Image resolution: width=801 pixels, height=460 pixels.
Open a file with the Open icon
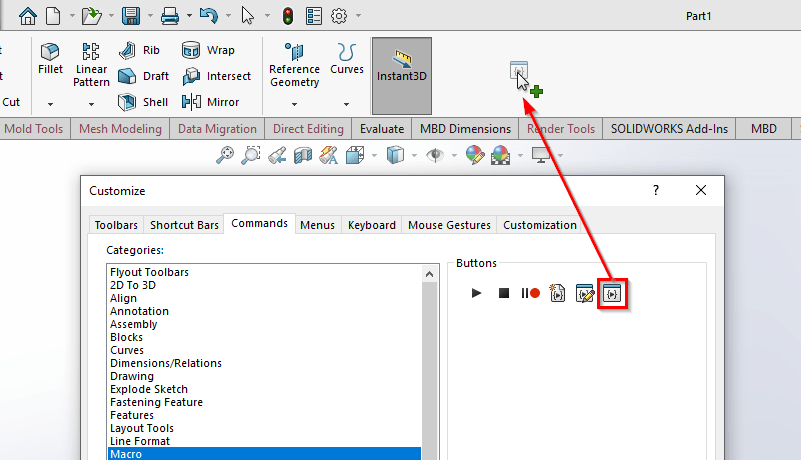(91, 16)
